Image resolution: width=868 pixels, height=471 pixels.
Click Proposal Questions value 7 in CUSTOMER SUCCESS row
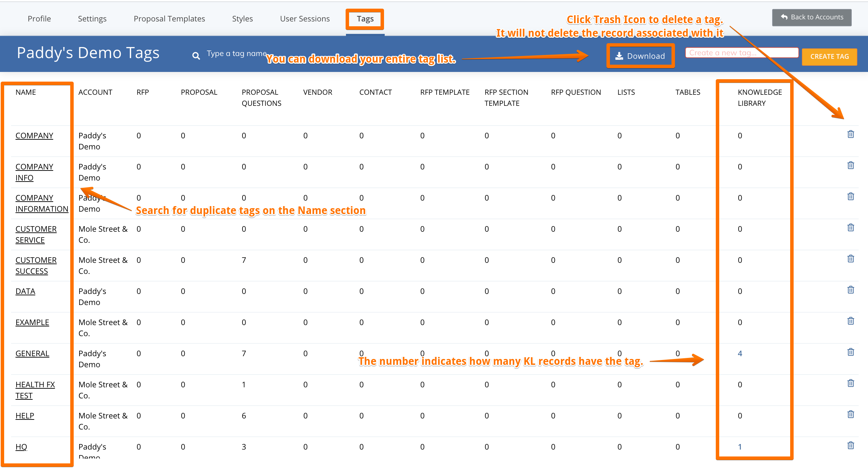[x=244, y=260]
